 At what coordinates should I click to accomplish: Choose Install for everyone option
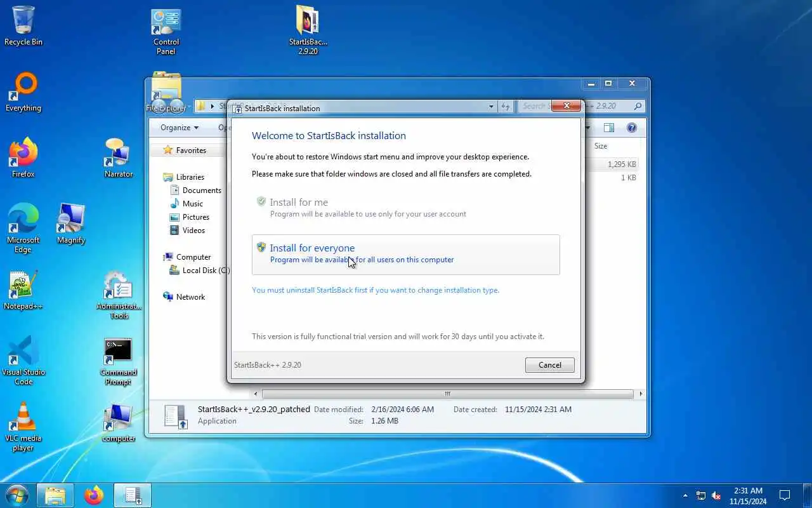coord(405,255)
